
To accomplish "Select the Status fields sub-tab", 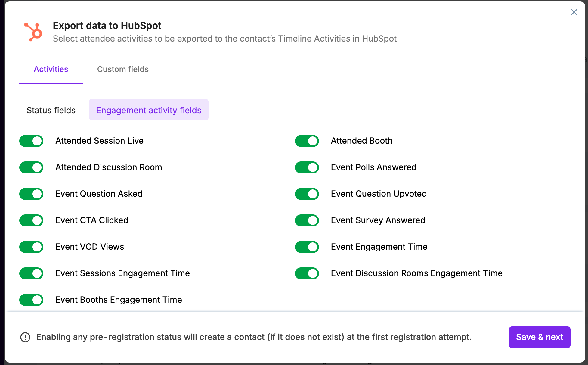I will 51,110.
